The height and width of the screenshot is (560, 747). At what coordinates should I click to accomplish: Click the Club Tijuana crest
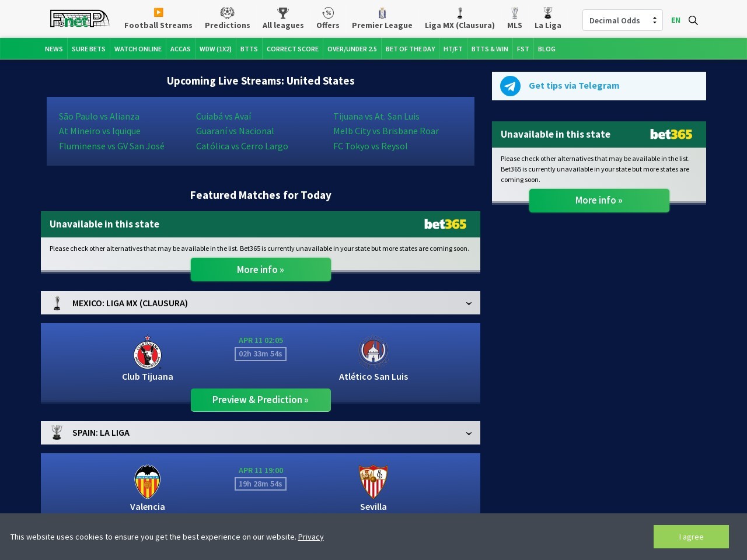coord(148,352)
